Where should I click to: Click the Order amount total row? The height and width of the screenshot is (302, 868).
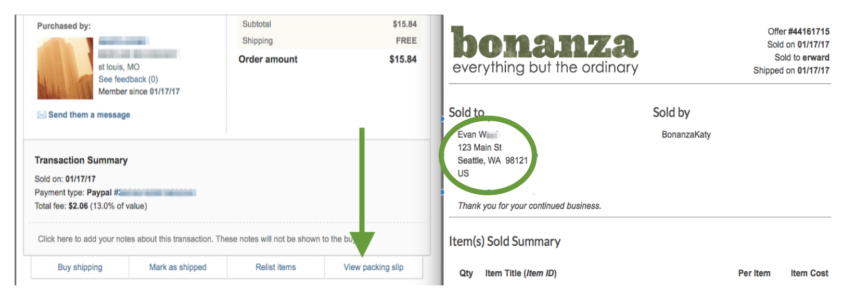[x=327, y=59]
